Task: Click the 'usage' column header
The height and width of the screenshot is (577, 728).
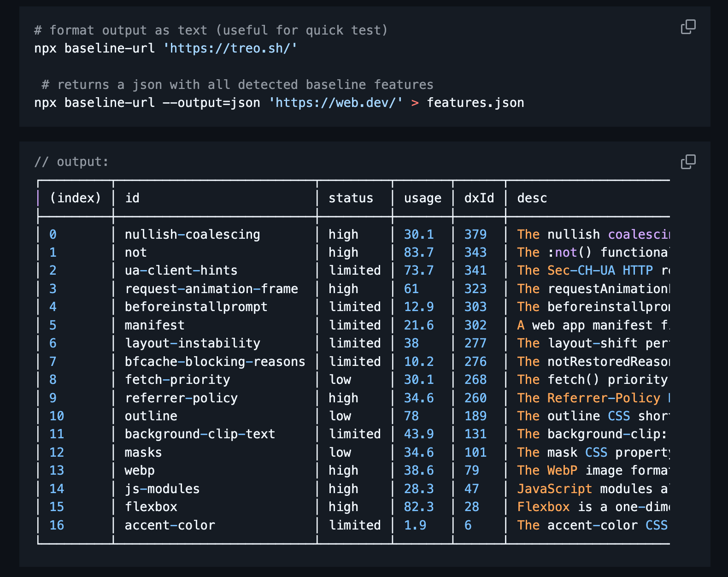Action: (x=423, y=198)
